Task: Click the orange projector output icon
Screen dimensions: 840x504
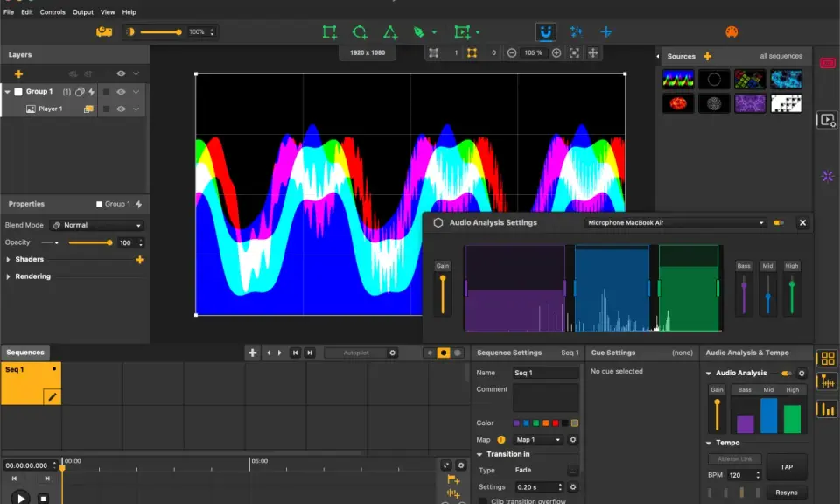Action: click(x=104, y=31)
